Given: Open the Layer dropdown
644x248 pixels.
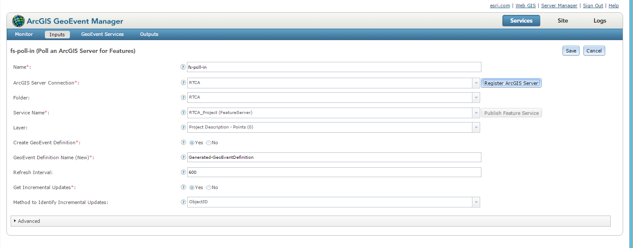Looking at the screenshot, I should click(476, 127).
